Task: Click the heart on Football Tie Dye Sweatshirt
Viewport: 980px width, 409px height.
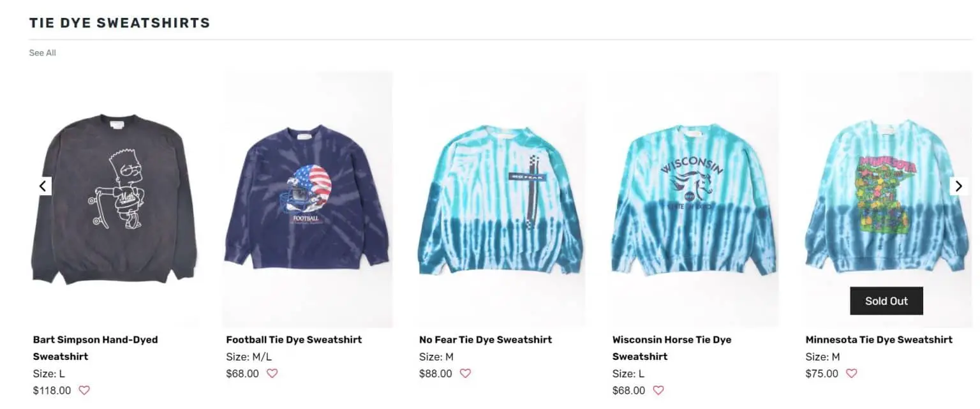Action: coord(272,373)
